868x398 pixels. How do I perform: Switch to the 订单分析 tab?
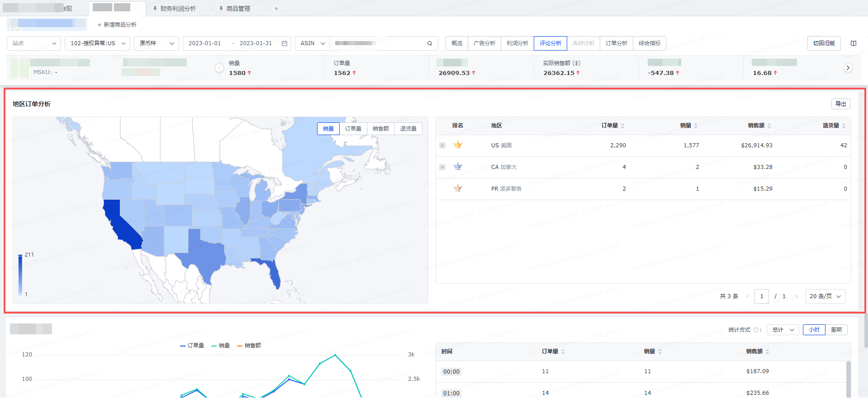click(616, 43)
